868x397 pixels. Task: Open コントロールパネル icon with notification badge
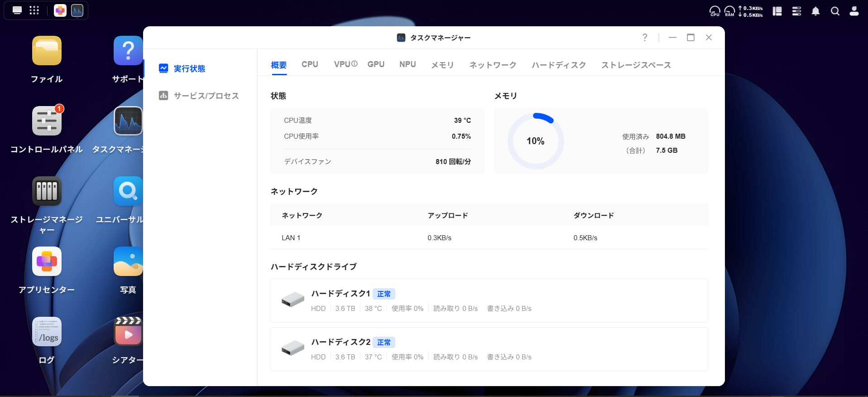pyautogui.click(x=47, y=121)
